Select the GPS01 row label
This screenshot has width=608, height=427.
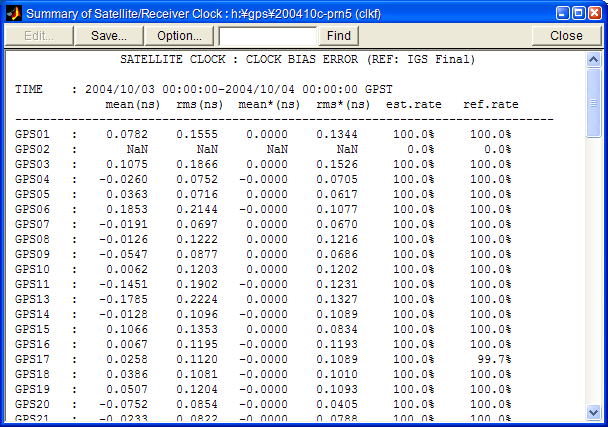click(x=32, y=134)
